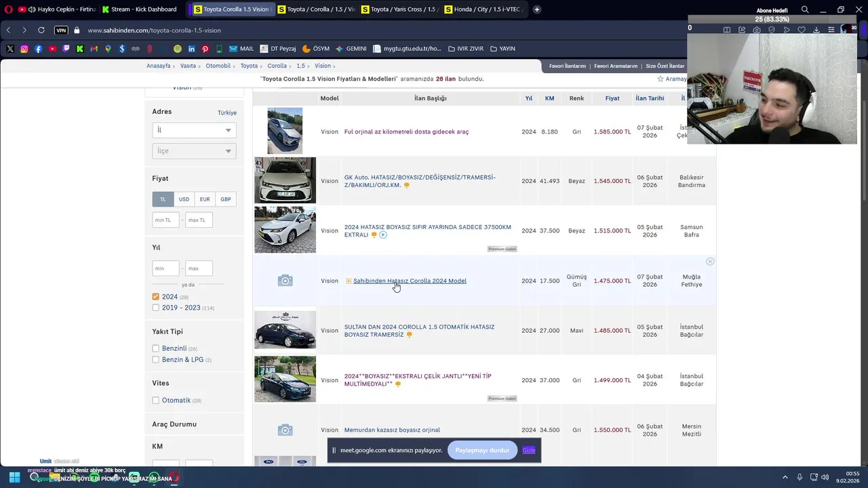Click the site lock icon in address bar

pos(77,30)
